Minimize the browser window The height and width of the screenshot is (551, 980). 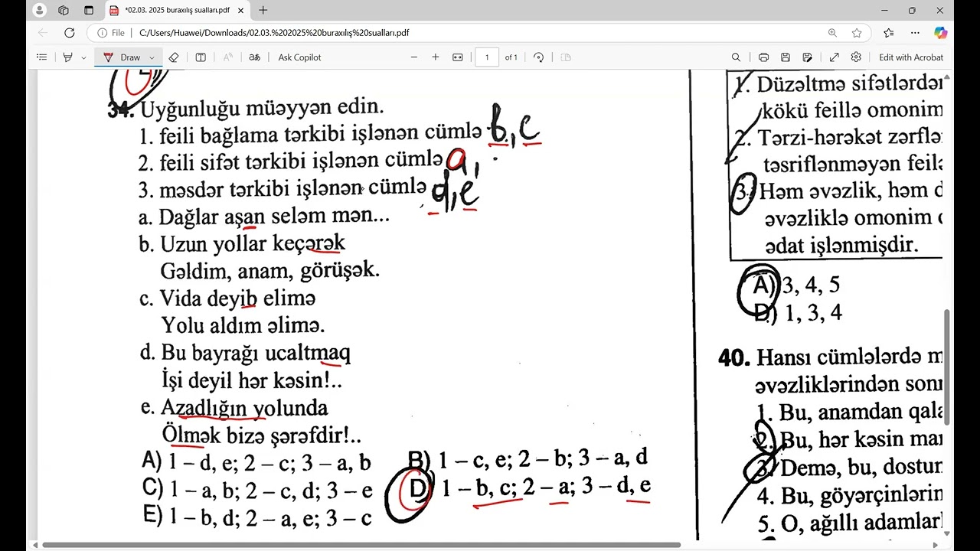(884, 11)
